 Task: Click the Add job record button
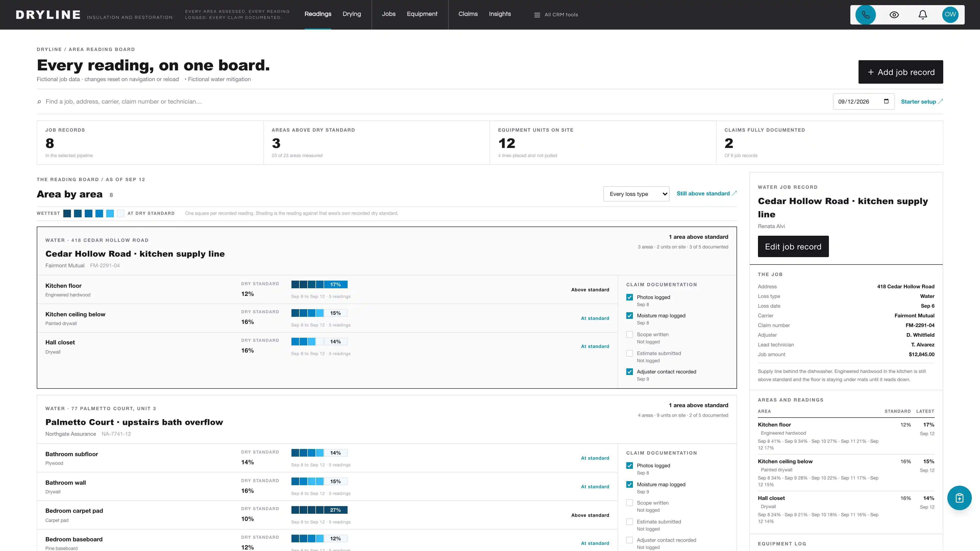click(x=900, y=72)
